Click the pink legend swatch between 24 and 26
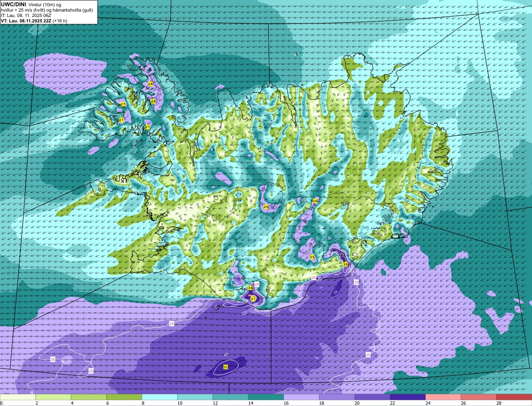This screenshot has height=406, width=532. 443,397
